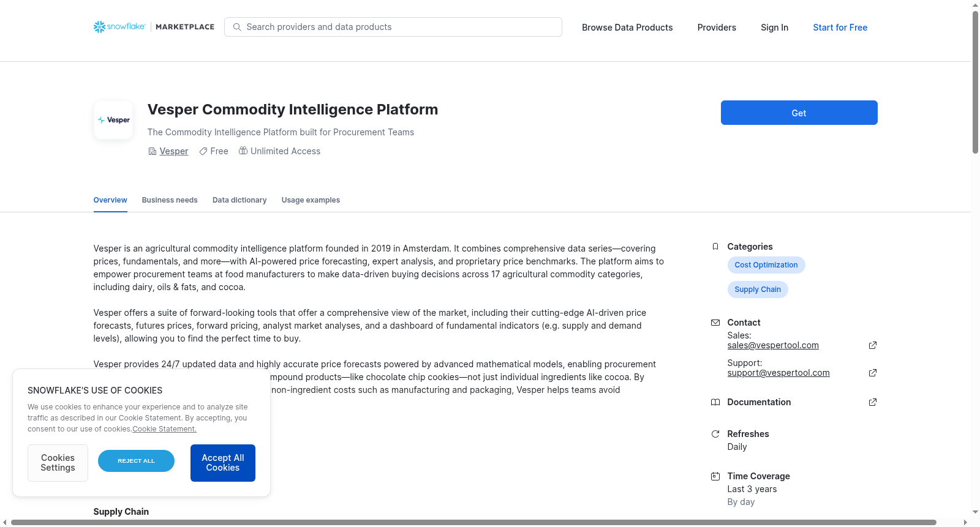Click the Last 3 years text

[x=752, y=489]
